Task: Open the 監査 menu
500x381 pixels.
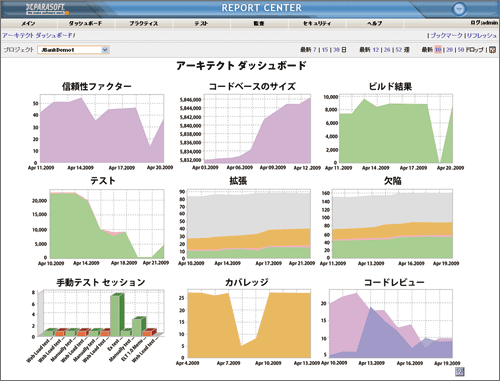Action: click(x=259, y=23)
